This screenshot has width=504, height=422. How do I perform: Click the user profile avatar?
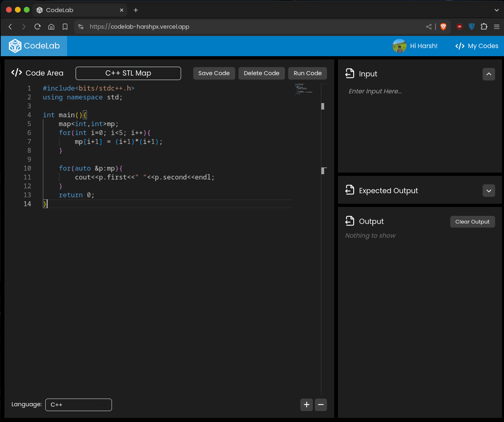coord(399,46)
